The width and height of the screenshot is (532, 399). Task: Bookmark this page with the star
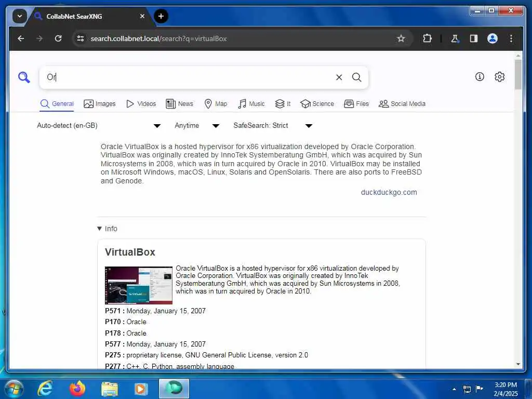pyautogui.click(x=401, y=38)
